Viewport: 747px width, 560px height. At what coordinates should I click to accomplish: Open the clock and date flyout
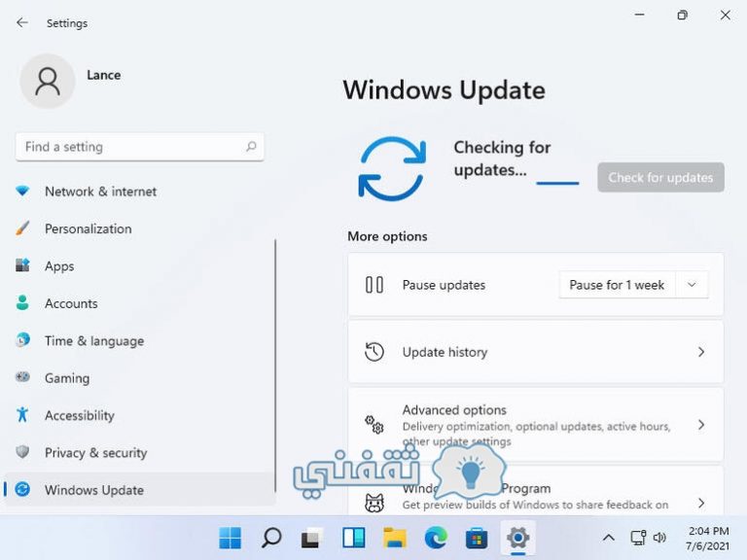708,538
